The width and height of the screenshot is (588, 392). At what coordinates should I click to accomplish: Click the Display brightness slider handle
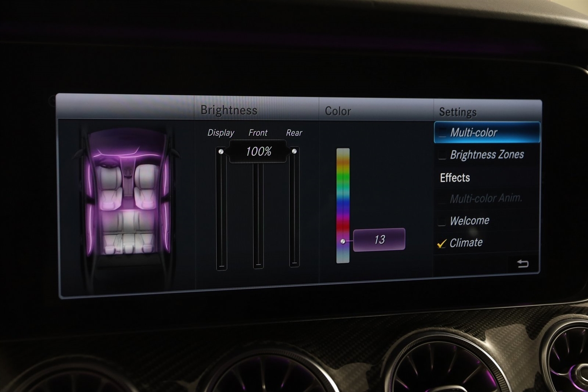tap(221, 151)
